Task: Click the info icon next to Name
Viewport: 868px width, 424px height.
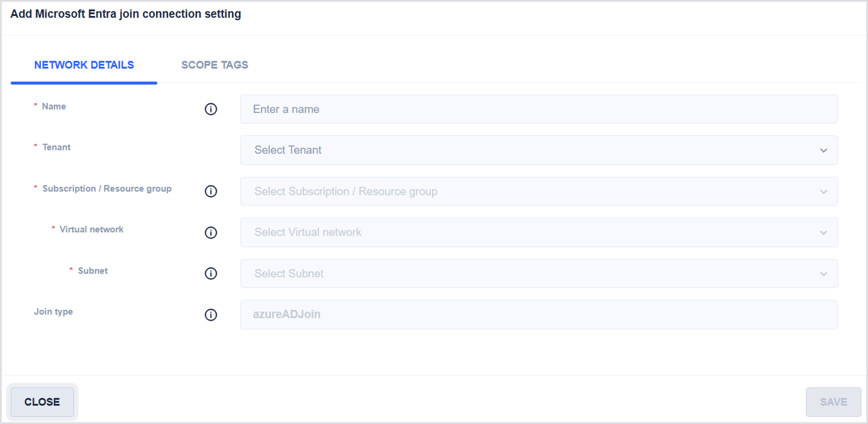Action: (x=211, y=109)
